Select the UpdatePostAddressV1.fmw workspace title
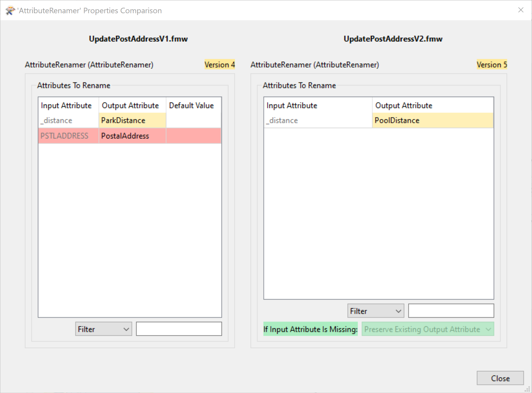Image resolution: width=532 pixels, height=393 pixels. (138, 39)
